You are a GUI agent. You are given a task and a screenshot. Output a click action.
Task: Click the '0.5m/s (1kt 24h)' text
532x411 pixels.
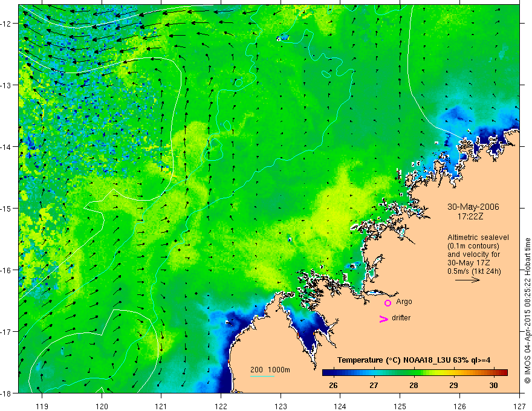pyautogui.click(x=474, y=271)
